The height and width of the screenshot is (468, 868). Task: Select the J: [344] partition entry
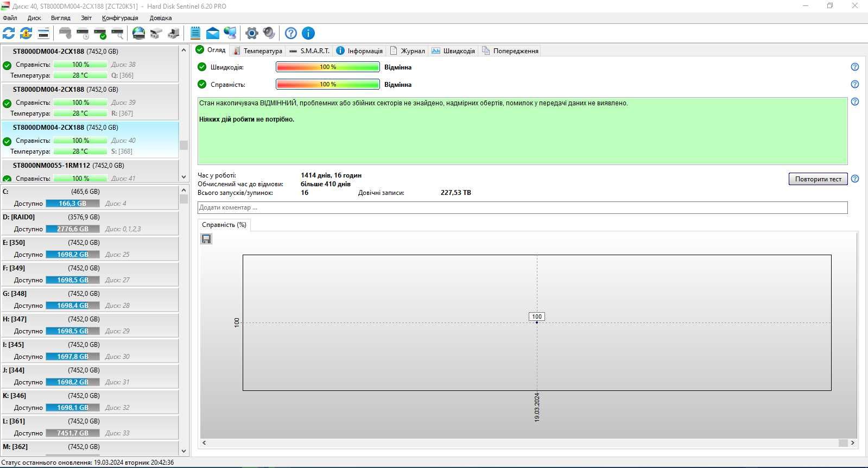pyautogui.click(x=90, y=376)
